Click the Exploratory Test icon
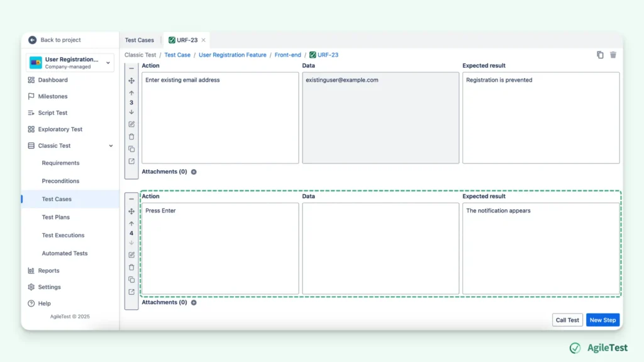 [31, 129]
